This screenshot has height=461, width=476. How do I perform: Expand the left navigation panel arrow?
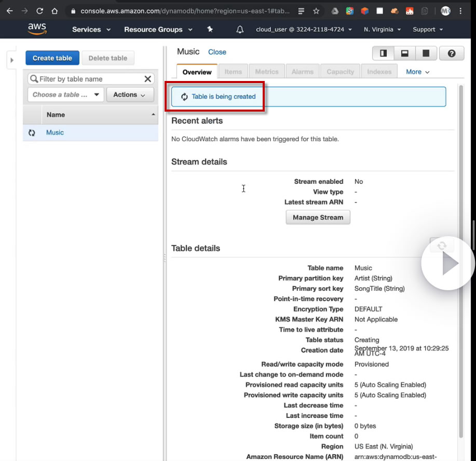pos(12,60)
